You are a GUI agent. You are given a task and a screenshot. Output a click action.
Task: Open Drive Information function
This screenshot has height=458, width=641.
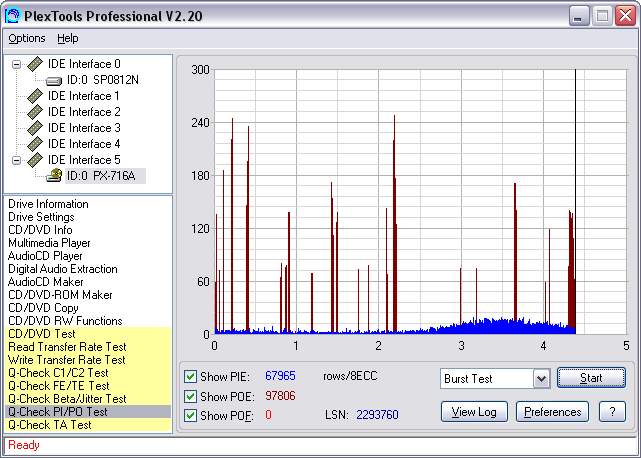click(x=48, y=204)
